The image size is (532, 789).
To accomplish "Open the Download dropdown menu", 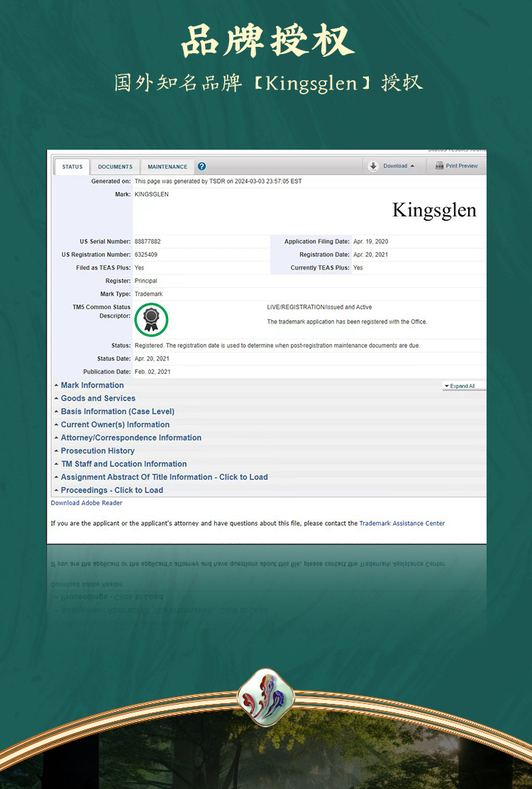I will coord(394,166).
